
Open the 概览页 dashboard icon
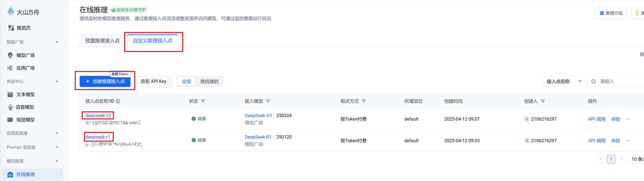[x=11, y=28]
